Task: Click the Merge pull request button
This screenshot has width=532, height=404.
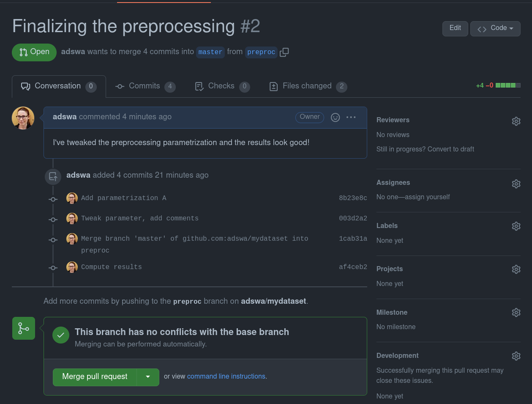Action: [95, 377]
